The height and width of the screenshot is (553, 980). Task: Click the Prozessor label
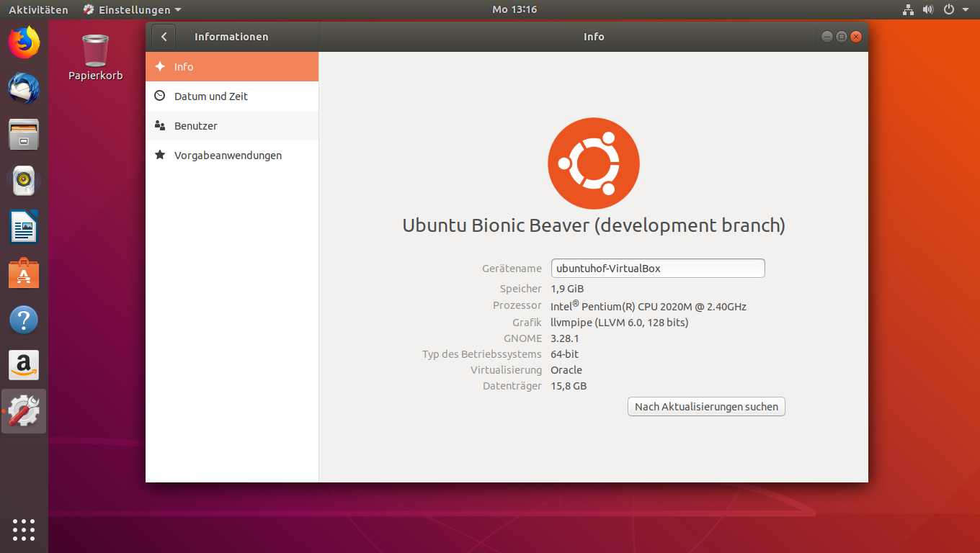point(517,305)
